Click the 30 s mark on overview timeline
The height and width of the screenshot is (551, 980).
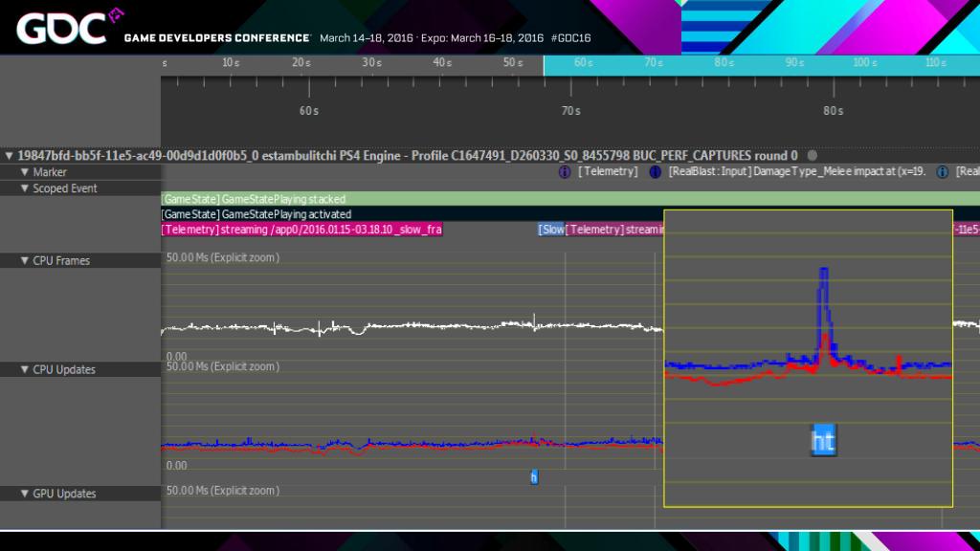(x=371, y=63)
